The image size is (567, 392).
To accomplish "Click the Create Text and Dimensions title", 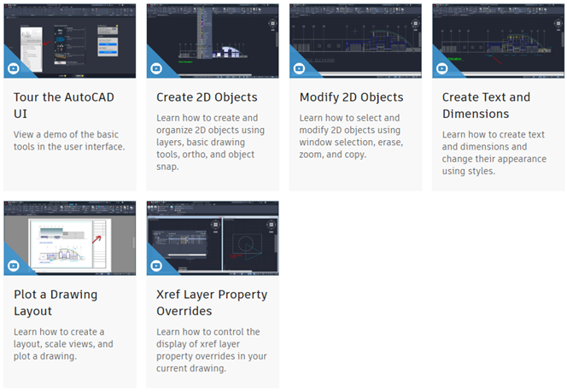I will point(486,105).
